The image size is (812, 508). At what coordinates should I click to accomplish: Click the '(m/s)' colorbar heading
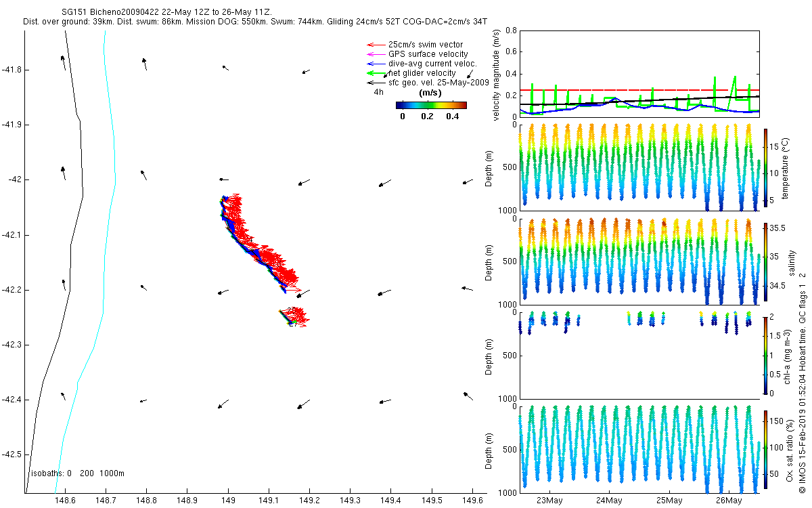tap(431, 92)
